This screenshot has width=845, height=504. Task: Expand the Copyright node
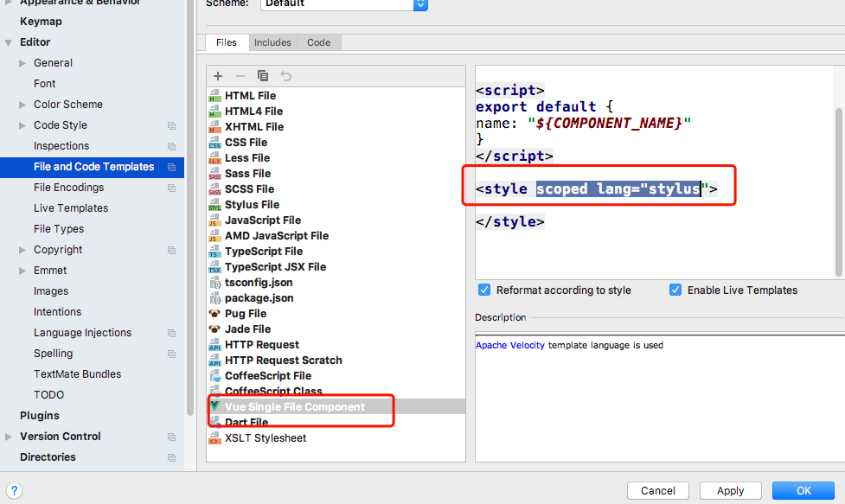click(22, 250)
